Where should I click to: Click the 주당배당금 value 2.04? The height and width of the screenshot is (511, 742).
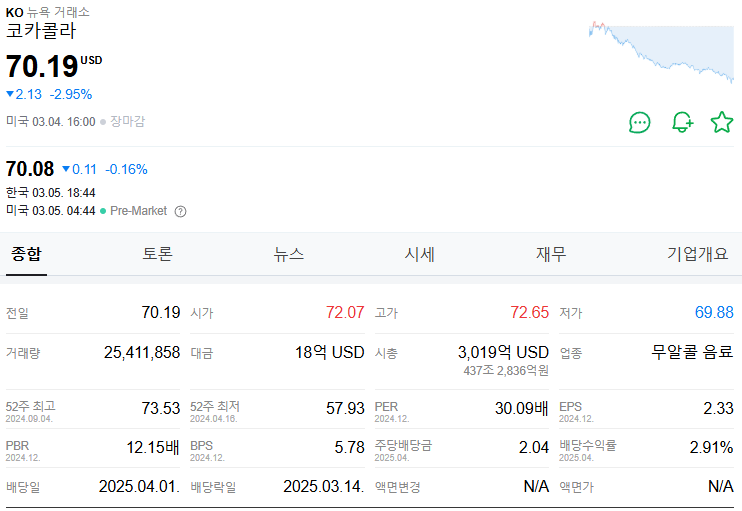(x=534, y=448)
